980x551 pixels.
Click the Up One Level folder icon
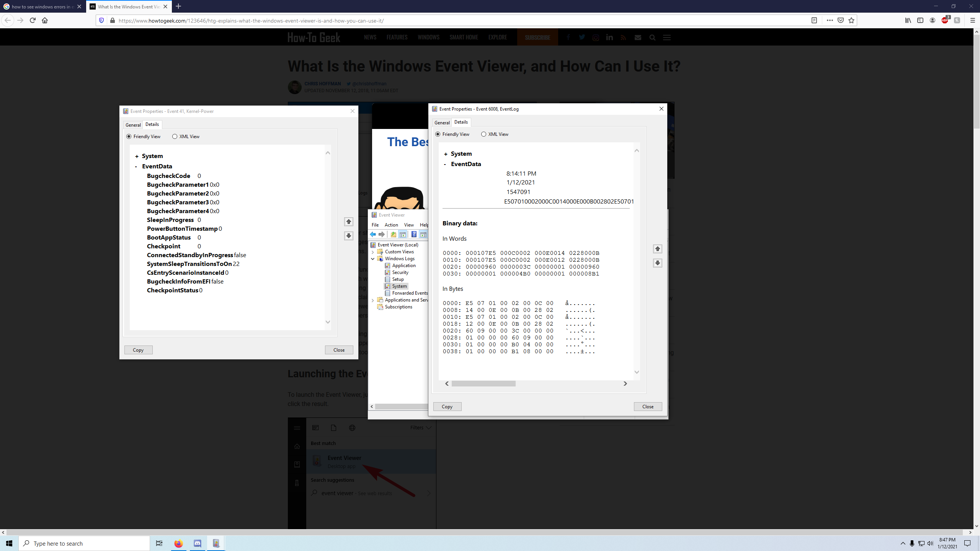[x=393, y=235]
